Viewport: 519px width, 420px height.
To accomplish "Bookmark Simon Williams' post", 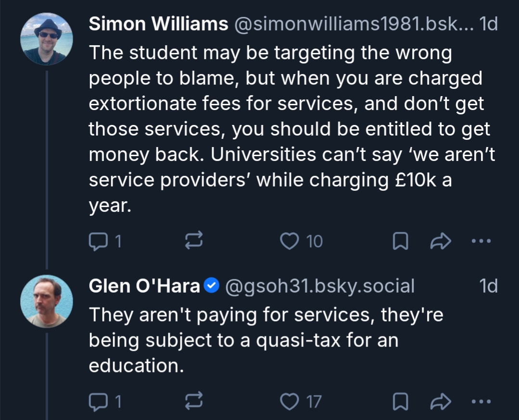I will pyautogui.click(x=400, y=241).
